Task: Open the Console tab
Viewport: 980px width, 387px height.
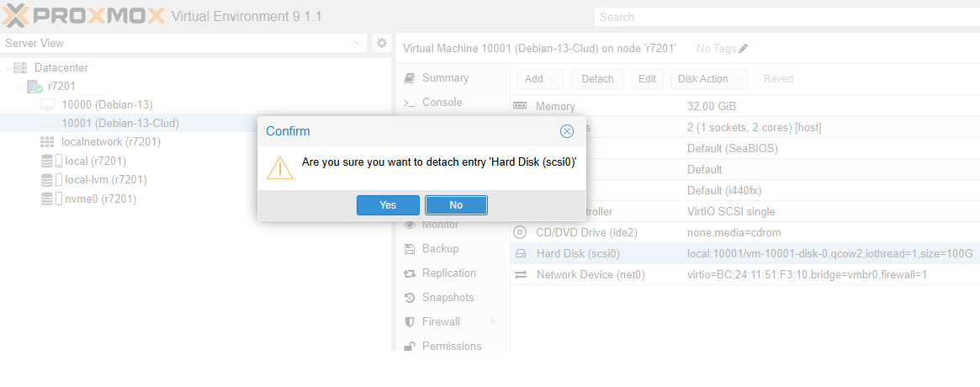Action: (442, 103)
